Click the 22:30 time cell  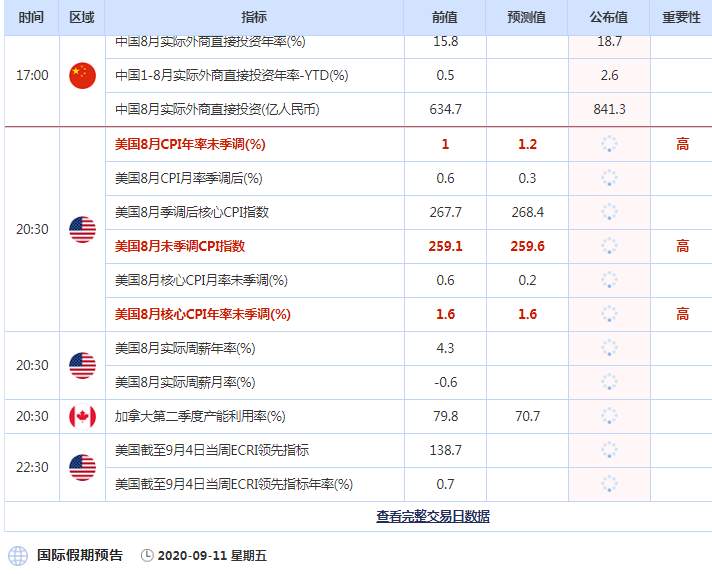(32, 467)
